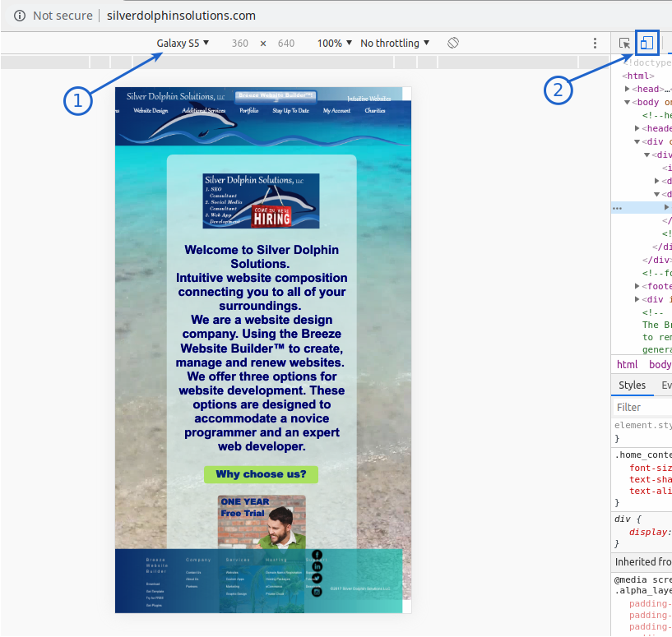Click the Twitter icon in page footer
Screen dimensions: 672x637
317,579
